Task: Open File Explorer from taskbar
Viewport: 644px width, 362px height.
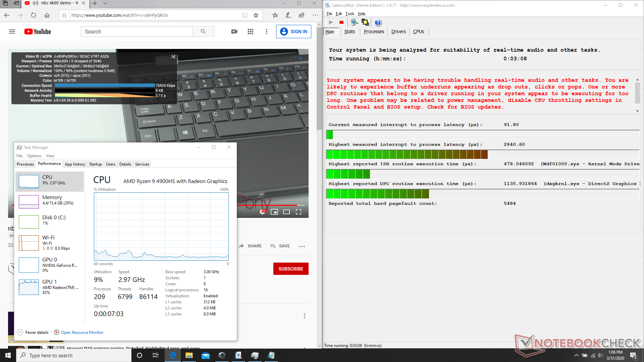Action: (x=189, y=355)
